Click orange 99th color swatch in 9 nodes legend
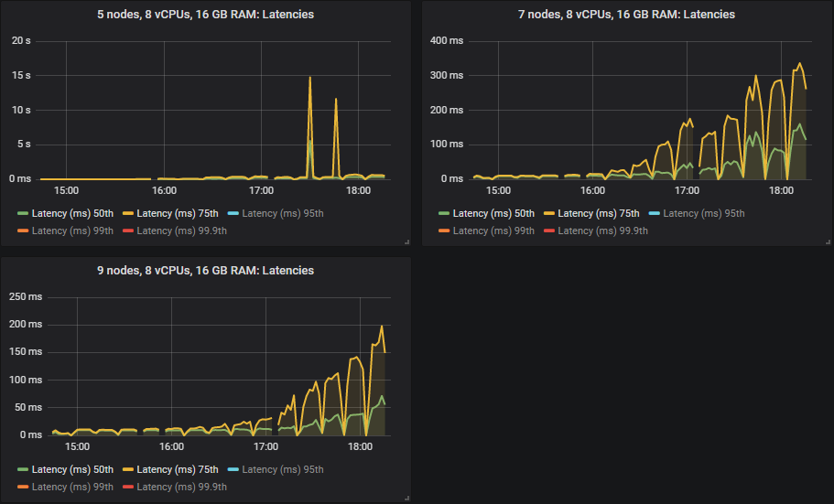This screenshot has height=504, width=834. (x=23, y=487)
